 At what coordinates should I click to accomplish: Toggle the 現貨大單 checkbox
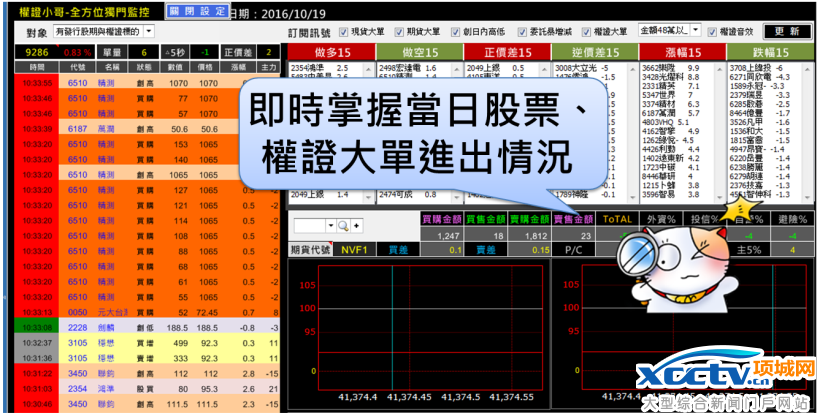(x=344, y=32)
